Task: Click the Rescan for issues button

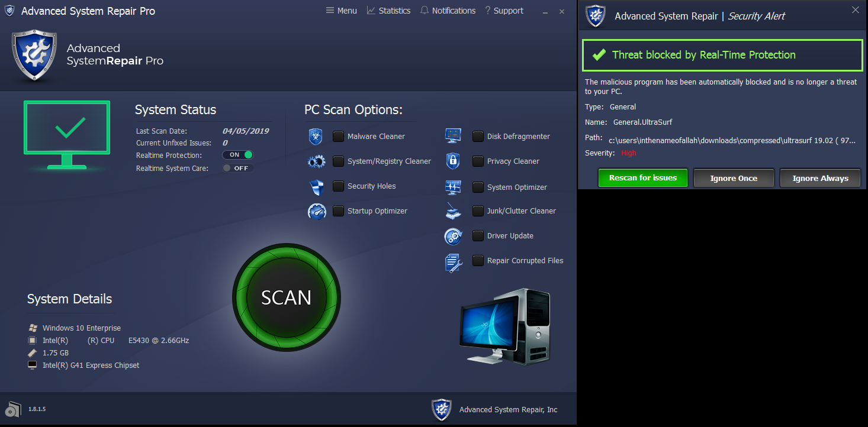Action: pos(642,177)
